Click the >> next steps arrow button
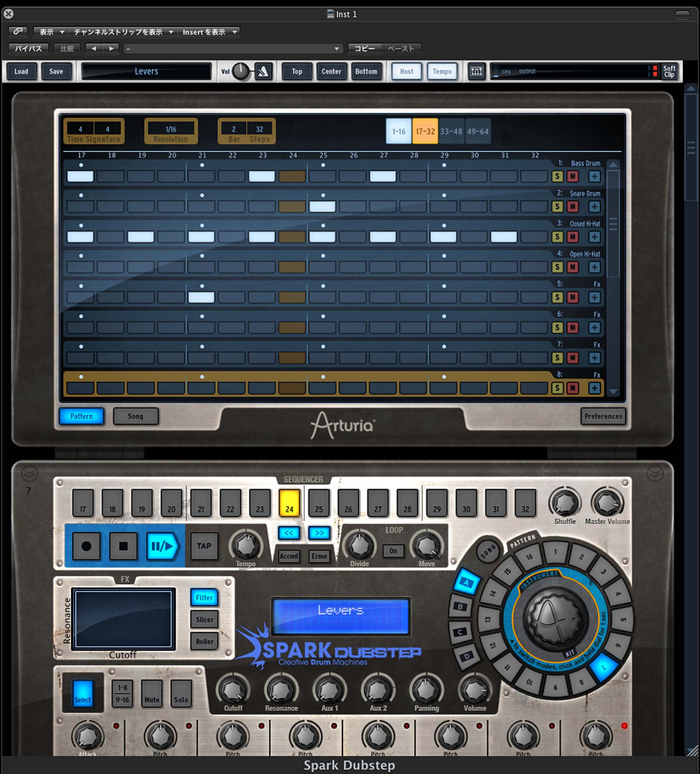 319,533
